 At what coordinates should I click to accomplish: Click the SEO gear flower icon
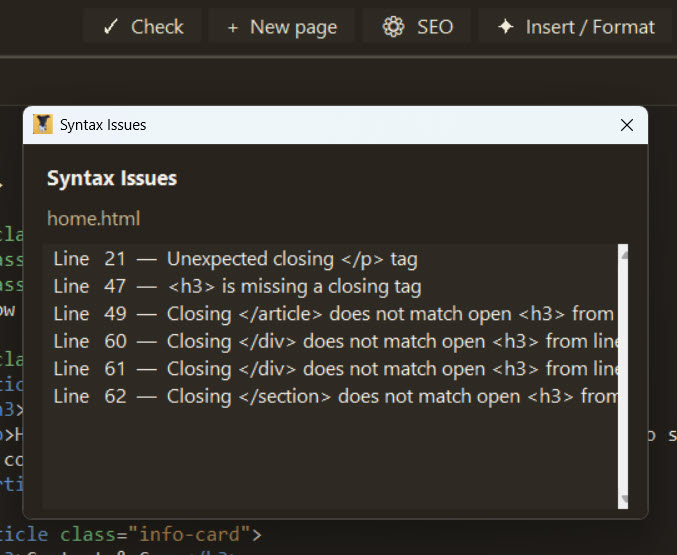[x=393, y=27]
